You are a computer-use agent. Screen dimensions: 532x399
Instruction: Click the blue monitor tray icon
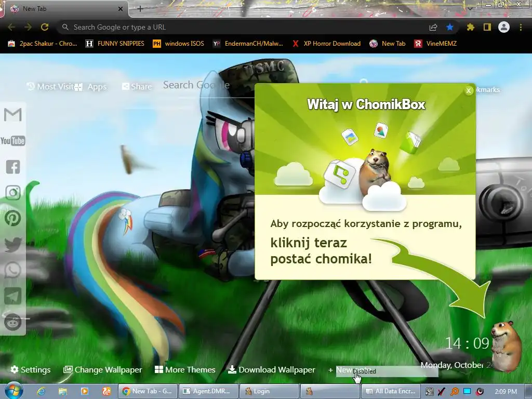point(467,392)
